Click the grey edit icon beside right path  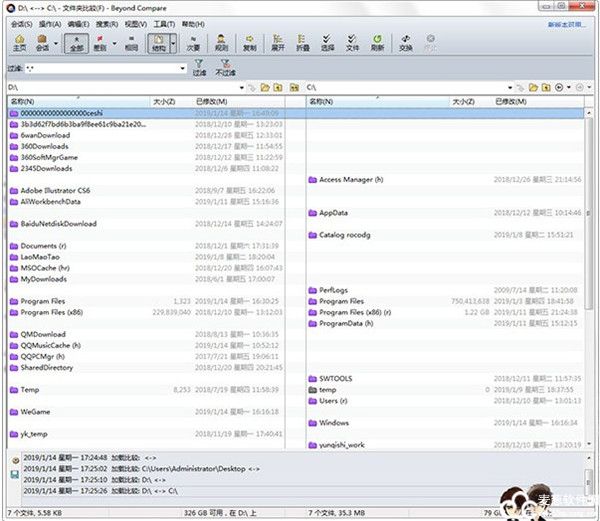[x=520, y=88]
